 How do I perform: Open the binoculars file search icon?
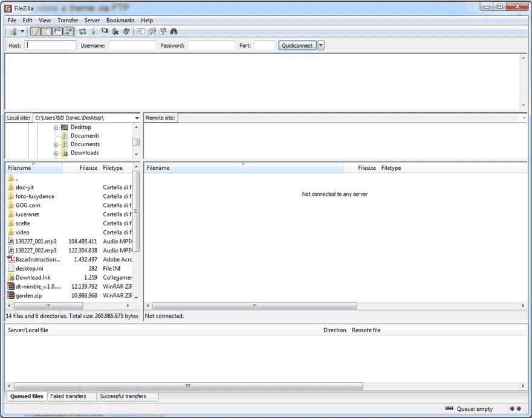(174, 31)
